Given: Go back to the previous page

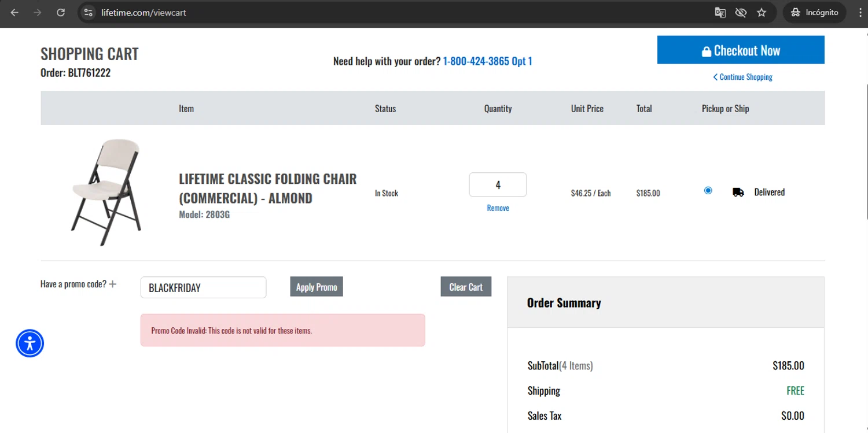Looking at the screenshot, I should click(x=15, y=12).
